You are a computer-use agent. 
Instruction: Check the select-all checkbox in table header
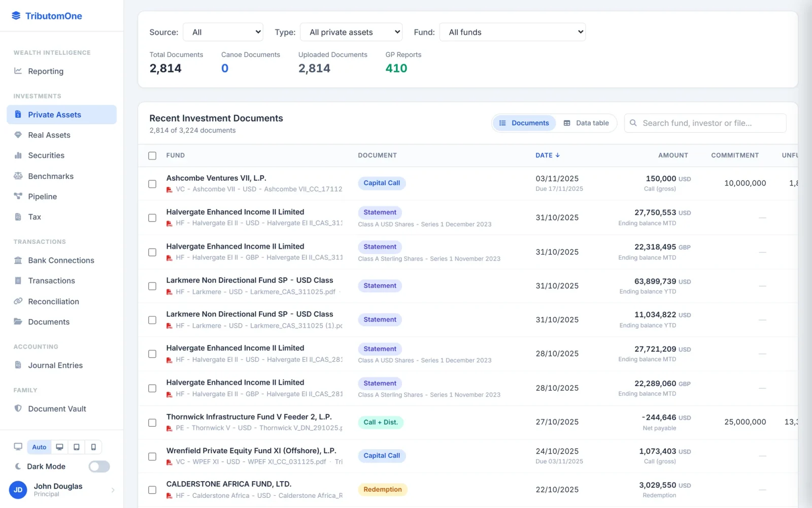tap(152, 155)
